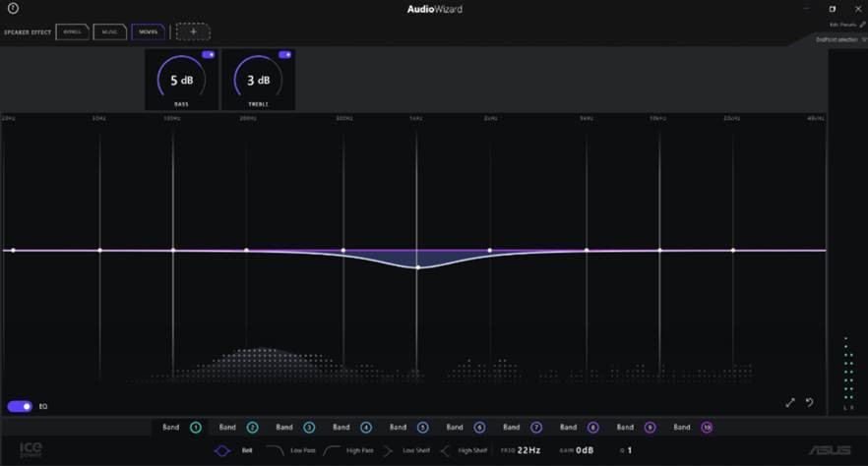Viewport: 868px width, 466px height.
Task: Select Band 10
Action: click(693, 428)
